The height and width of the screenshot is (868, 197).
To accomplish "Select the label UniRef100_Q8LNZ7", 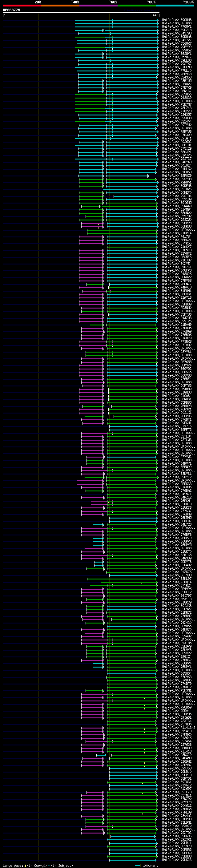I will pos(177,284).
